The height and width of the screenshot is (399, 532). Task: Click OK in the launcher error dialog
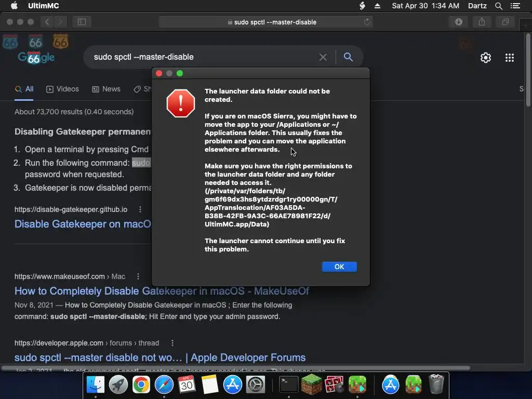(x=339, y=267)
